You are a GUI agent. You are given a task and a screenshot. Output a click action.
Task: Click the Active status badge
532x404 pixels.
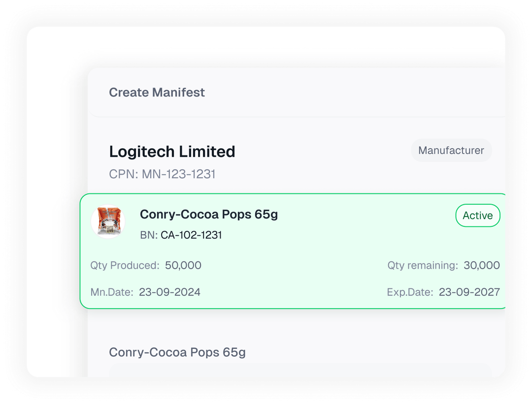coord(477,216)
